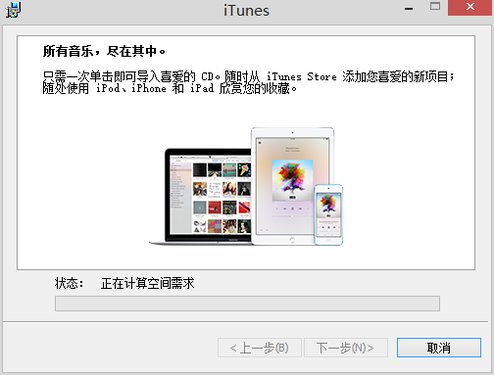The height and width of the screenshot is (375, 494).
Task: Minimize the iTunes installer window
Action: (409, 8)
